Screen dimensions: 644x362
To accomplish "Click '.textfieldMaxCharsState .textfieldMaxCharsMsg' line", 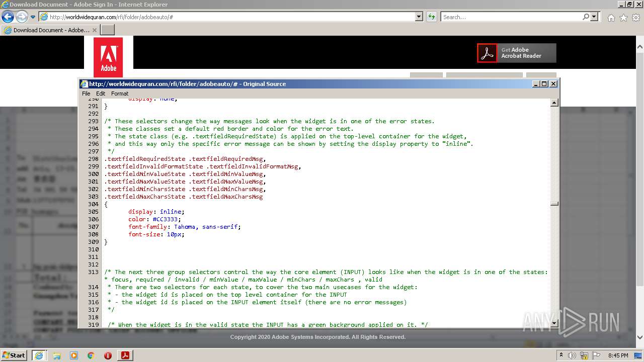I will 184,197.
